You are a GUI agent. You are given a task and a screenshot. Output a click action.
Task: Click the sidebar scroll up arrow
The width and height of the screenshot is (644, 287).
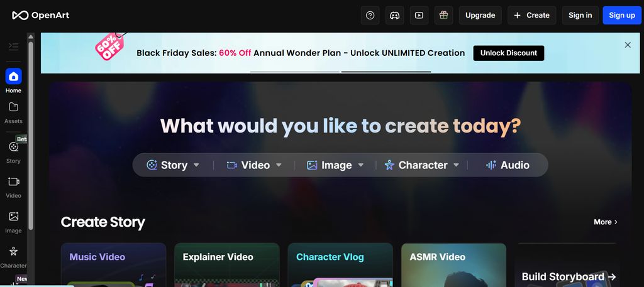(31, 36)
